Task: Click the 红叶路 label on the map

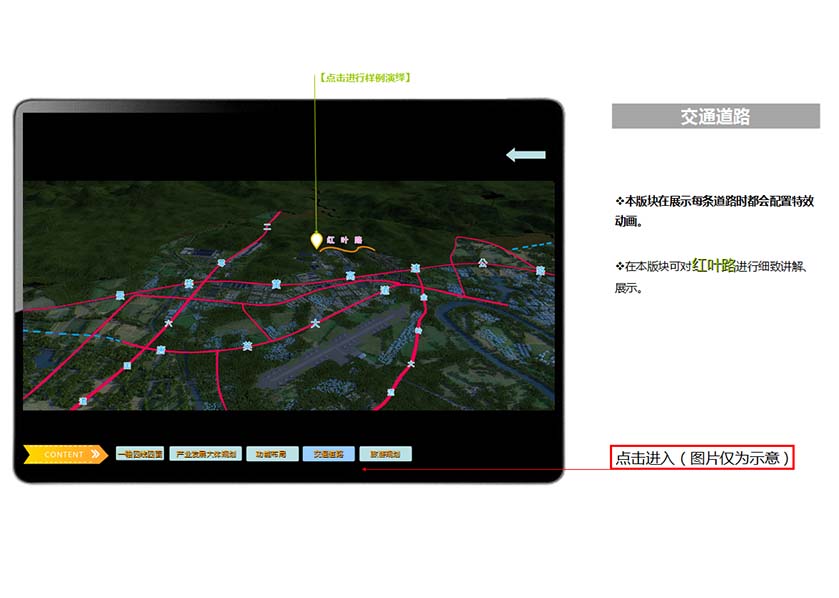Action: (x=343, y=241)
